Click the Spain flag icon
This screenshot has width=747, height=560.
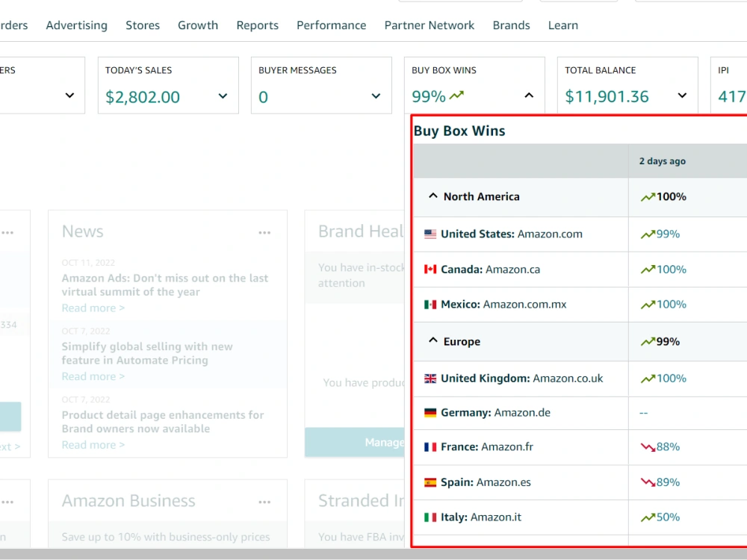430,482
